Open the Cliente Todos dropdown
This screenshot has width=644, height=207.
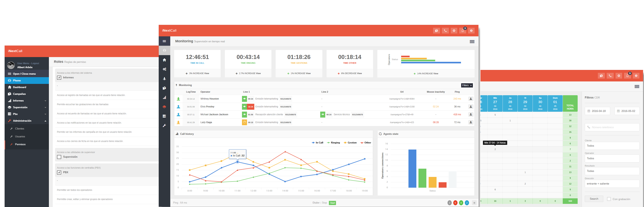point(612,146)
